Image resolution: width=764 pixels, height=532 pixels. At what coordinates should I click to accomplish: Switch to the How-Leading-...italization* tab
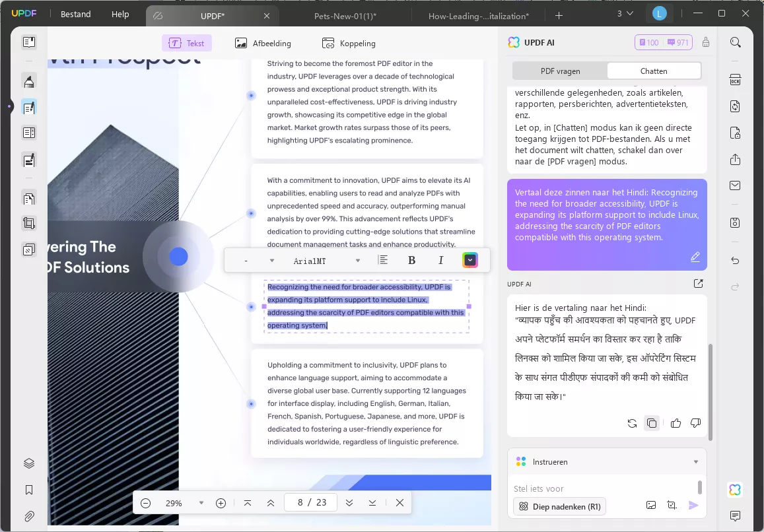479,16
